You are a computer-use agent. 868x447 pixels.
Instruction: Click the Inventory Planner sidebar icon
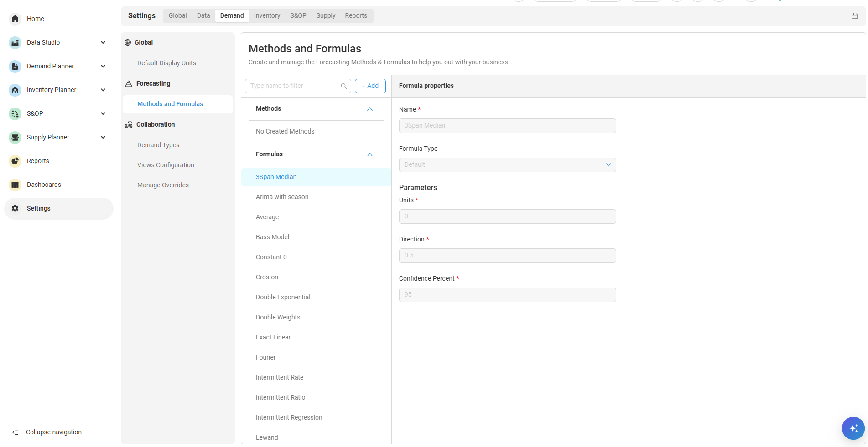15,90
